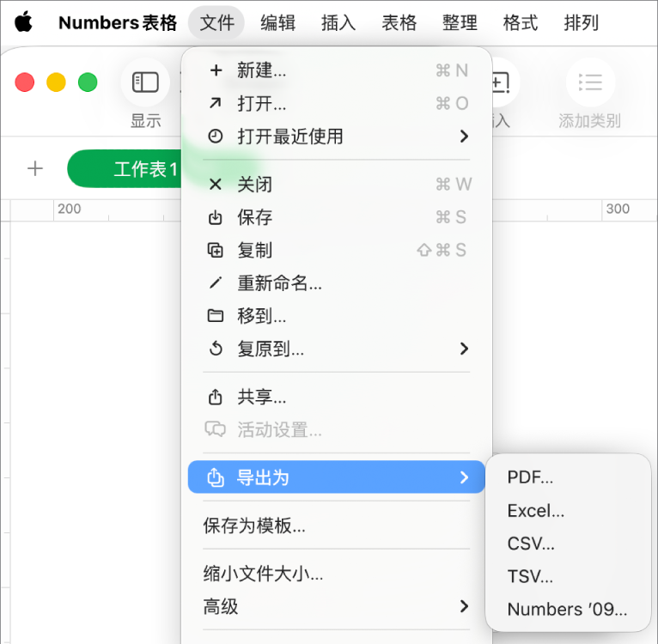Choose 保存为模板... menu item

pyautogui.click(x=337, y=526)
